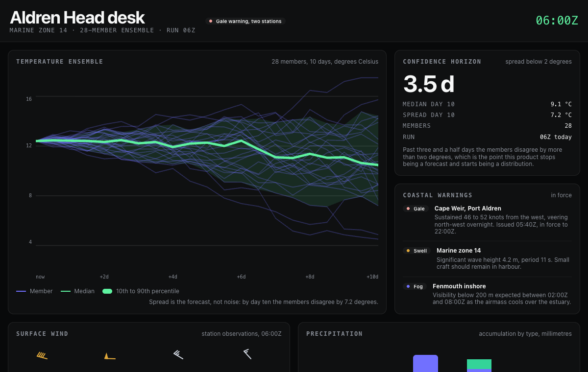Click the white wind barb with three feathers

178,354
